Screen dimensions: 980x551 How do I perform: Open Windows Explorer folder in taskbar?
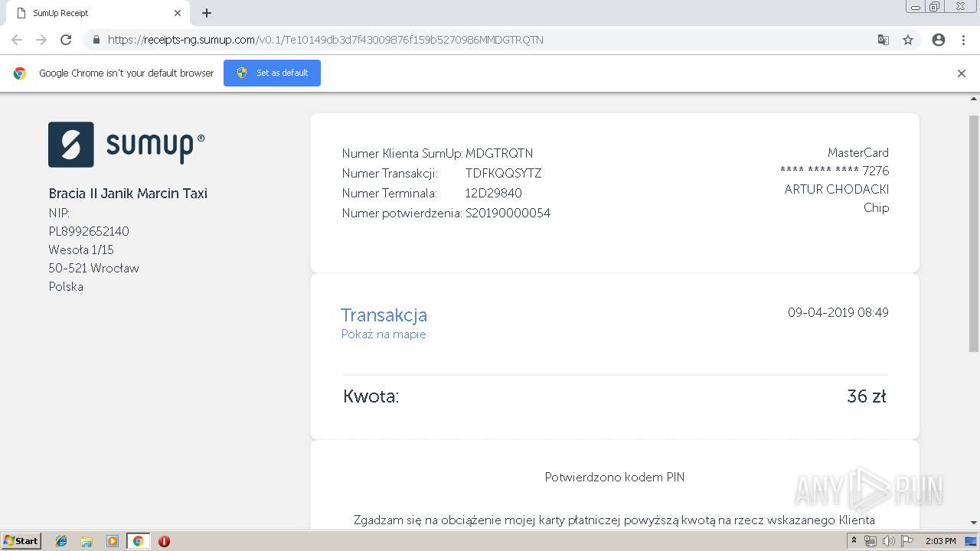(x=87, y=541)
